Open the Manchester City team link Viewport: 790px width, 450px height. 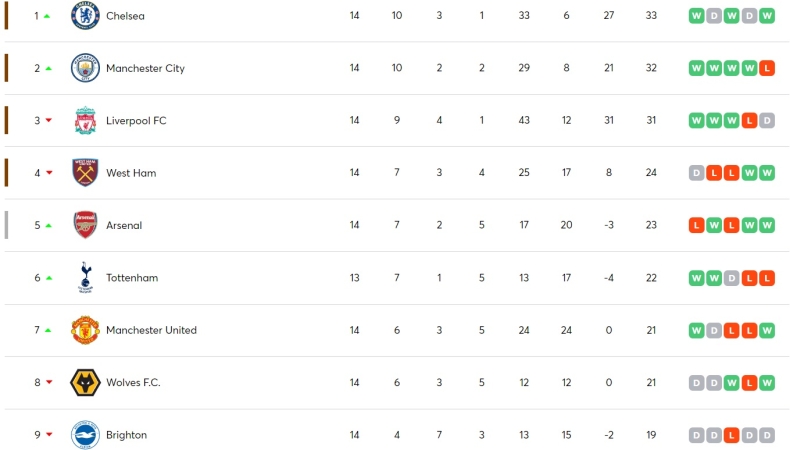point(145,68)
